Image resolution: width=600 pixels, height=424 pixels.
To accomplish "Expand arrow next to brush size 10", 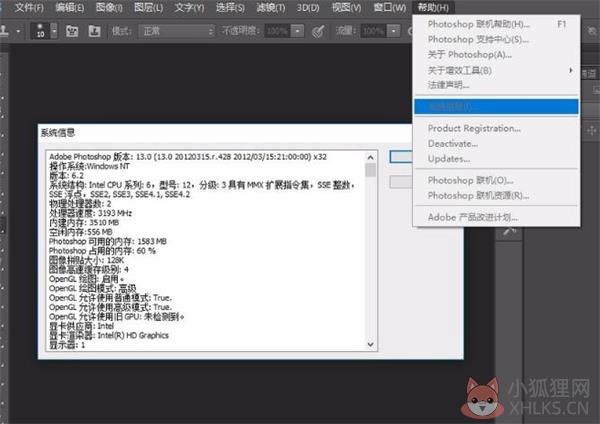I will point(54,31).
